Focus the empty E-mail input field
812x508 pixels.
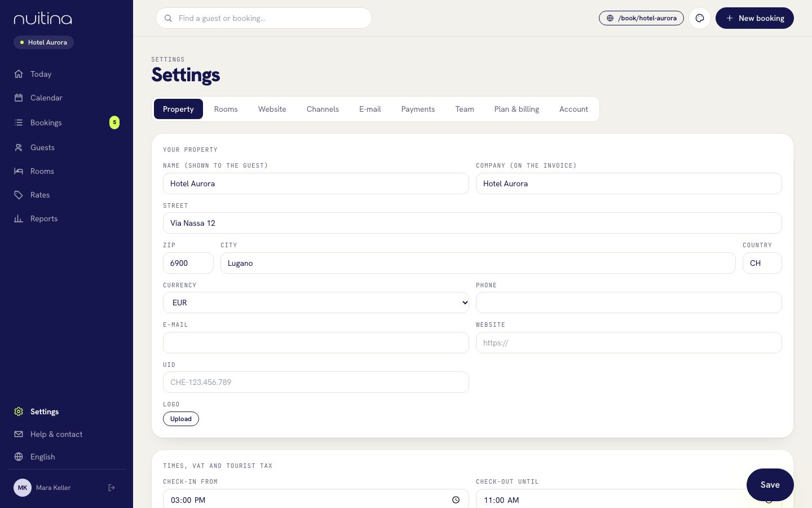click(x=316, y=343)
